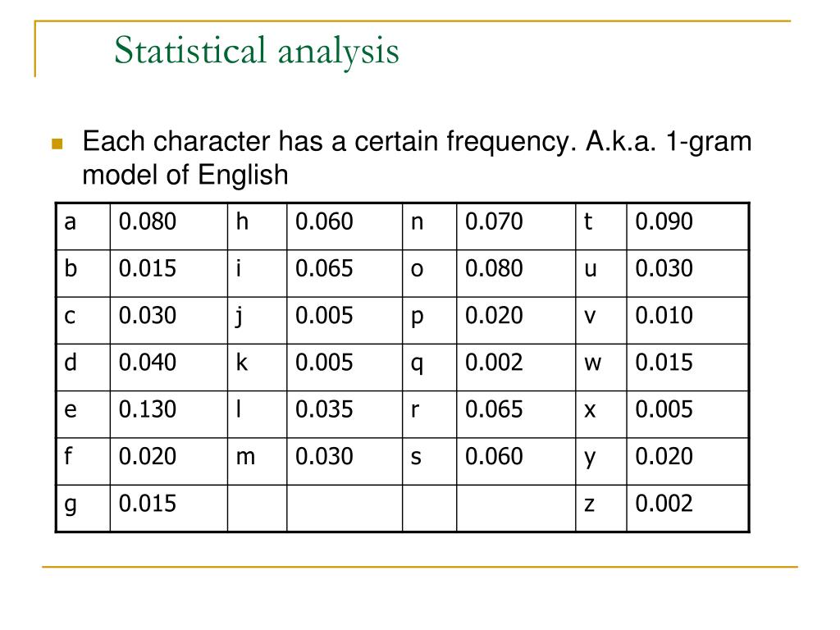Screen dimensions: 840x630
Task: Click the 'Statistical analysis' slide title
Action: click(x=256, y=51)
